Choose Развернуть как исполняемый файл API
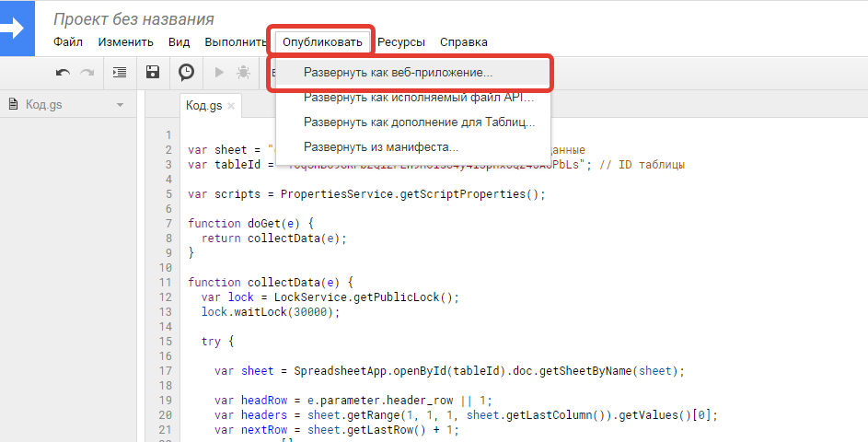 pyautogui.click(x=418, y=97)
